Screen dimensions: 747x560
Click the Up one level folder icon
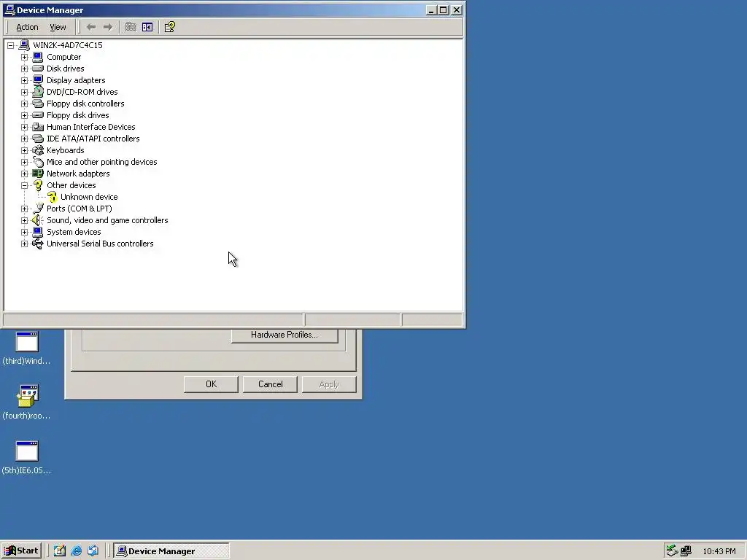(131, 27)
